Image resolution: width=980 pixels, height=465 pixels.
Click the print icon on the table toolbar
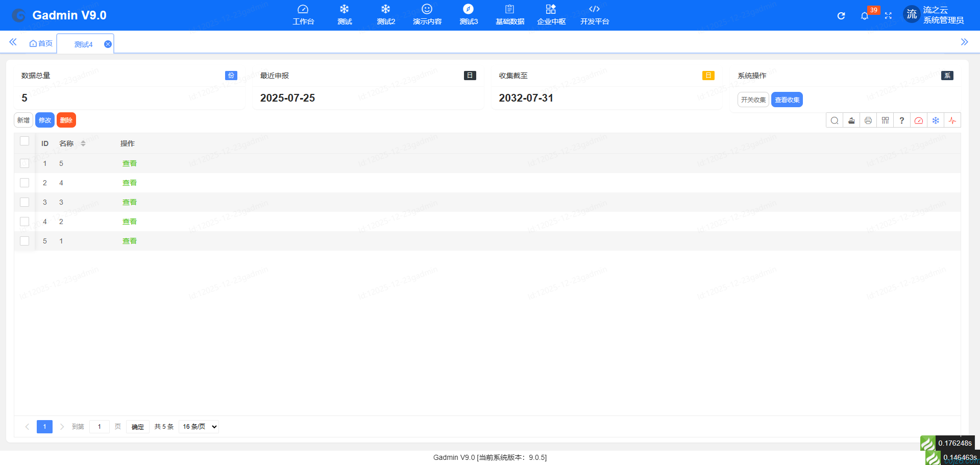point(868,120)
